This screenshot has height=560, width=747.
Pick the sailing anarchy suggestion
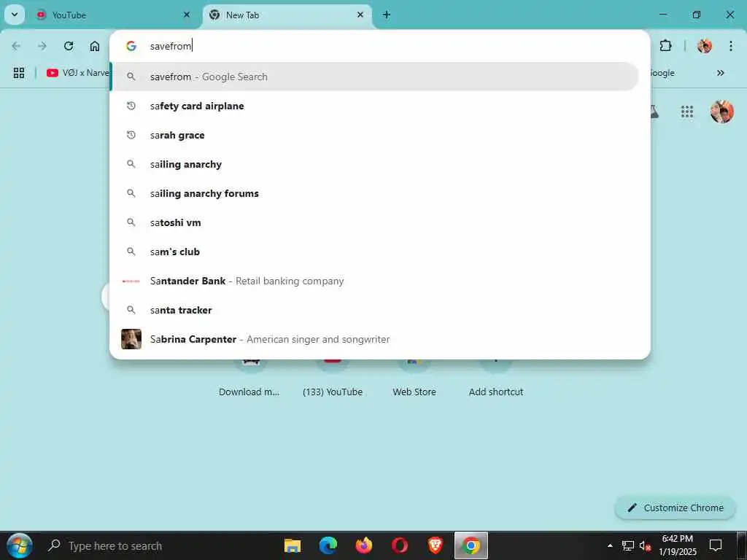[379, 164]
